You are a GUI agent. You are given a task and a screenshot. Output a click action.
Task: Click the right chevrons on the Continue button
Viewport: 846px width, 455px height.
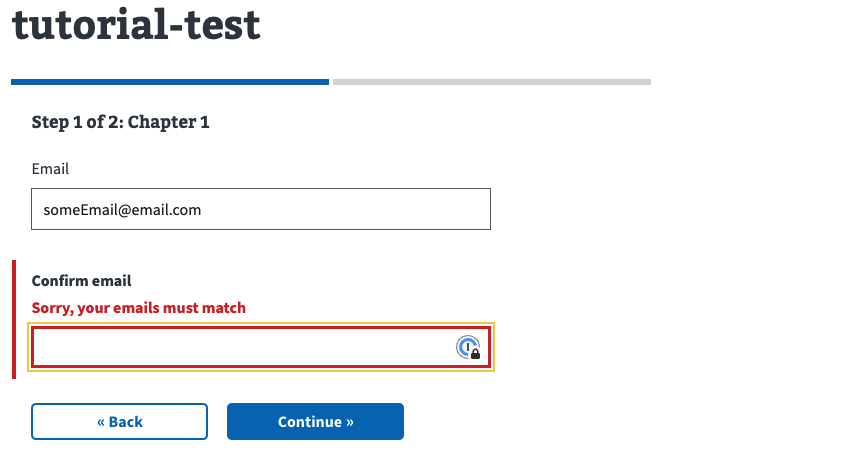(x=349, y=422)
